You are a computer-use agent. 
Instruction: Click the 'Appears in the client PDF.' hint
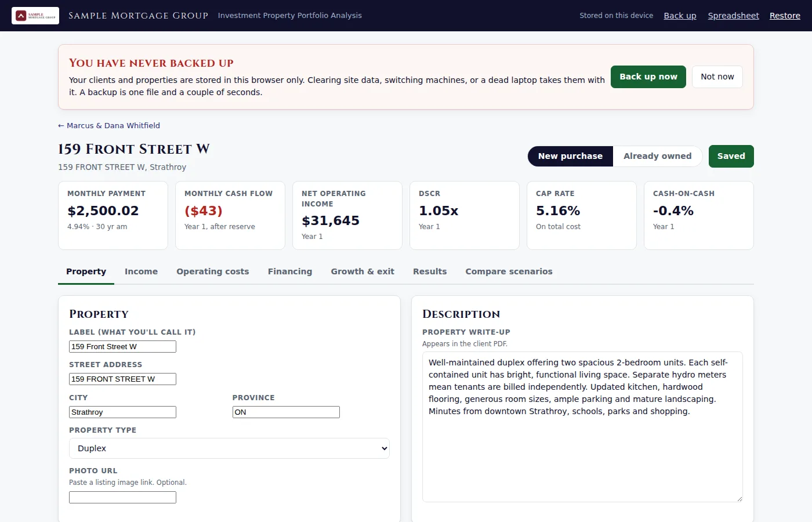pos(465,344)
